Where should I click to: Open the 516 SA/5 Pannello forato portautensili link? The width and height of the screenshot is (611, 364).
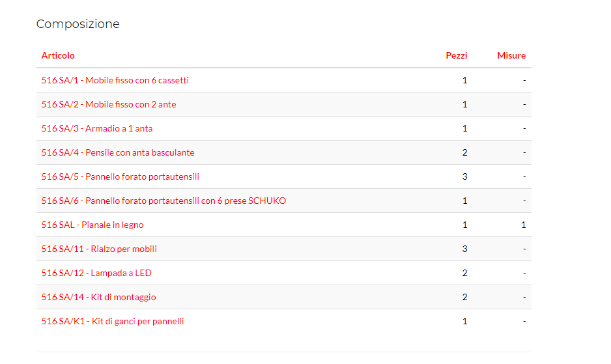click(121, 176)
